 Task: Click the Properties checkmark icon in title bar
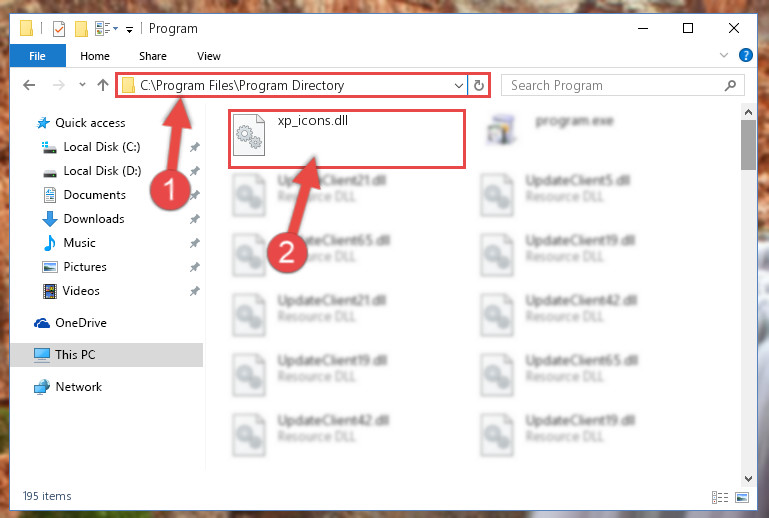coord(59,29)
